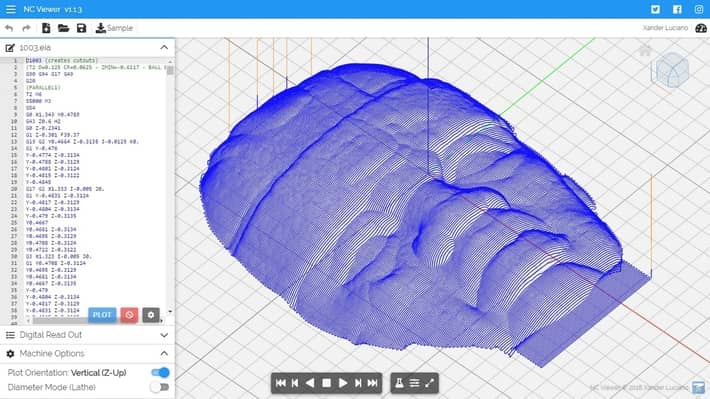Collapse the 1003.ela editor panel

(164, 47)
